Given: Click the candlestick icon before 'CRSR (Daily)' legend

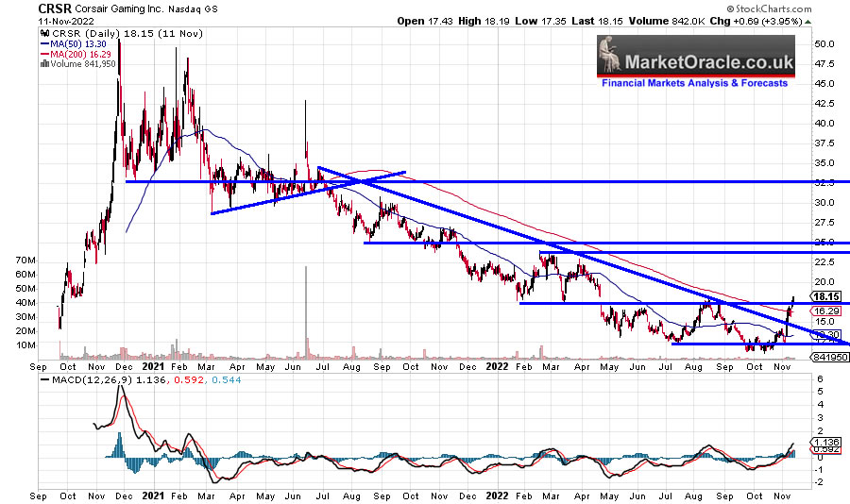Looking at the screenshot, I should (44, 33).
